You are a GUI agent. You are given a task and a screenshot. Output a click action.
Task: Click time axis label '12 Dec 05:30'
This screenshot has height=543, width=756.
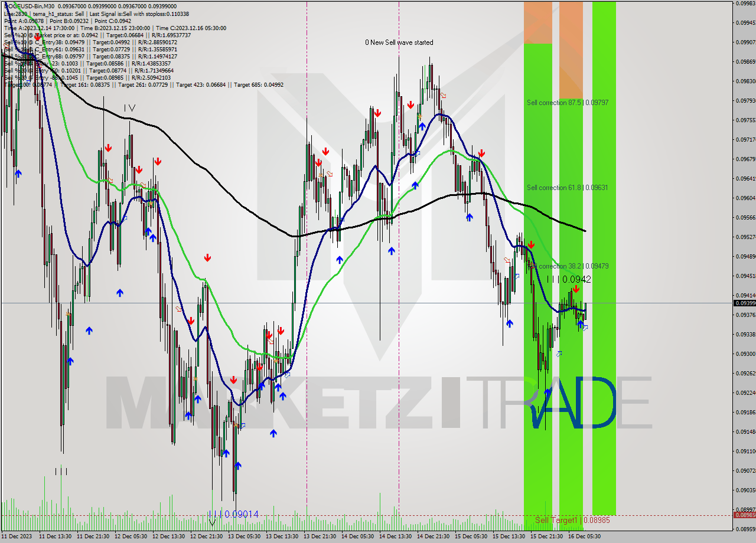point(131,537)
